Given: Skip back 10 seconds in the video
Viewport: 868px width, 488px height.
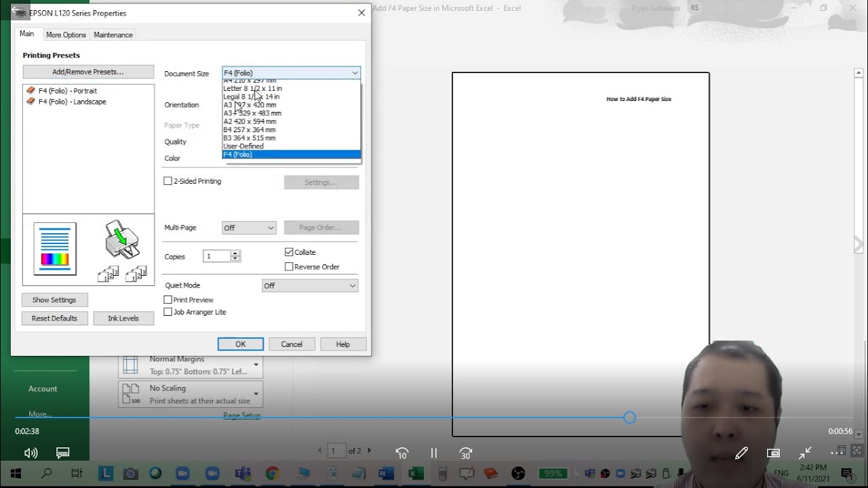Looking at the screenshot, I should [x=402, y=453].
